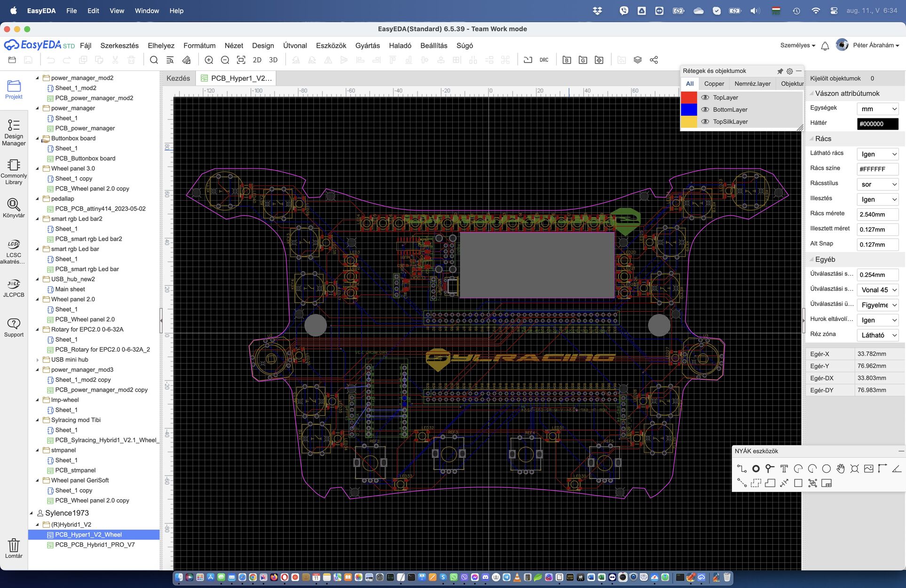Open the JLCPCB sidebar panel
Viewport: 906px width, 588px height.
[x=14, y=288]
